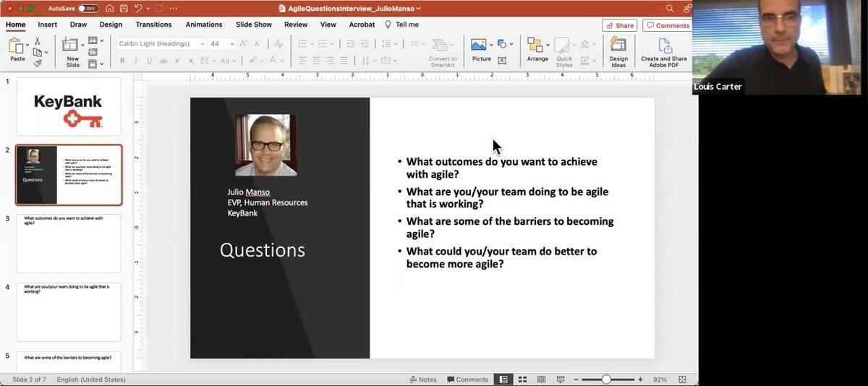Image resolution: width=868 pixels, height=386 pixels.
Task: Toggle align text left
Action: pyautogui.click(x=302, y=61)
